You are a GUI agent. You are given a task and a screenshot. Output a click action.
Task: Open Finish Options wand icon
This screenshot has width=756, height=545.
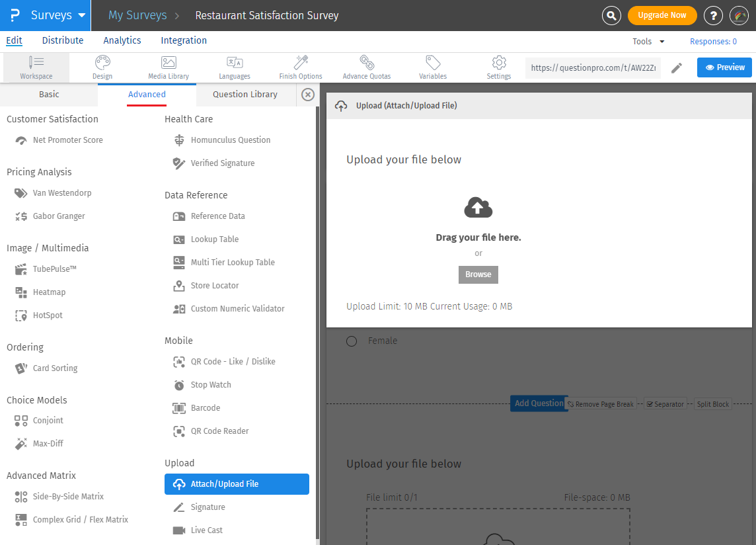click(301, 67)
